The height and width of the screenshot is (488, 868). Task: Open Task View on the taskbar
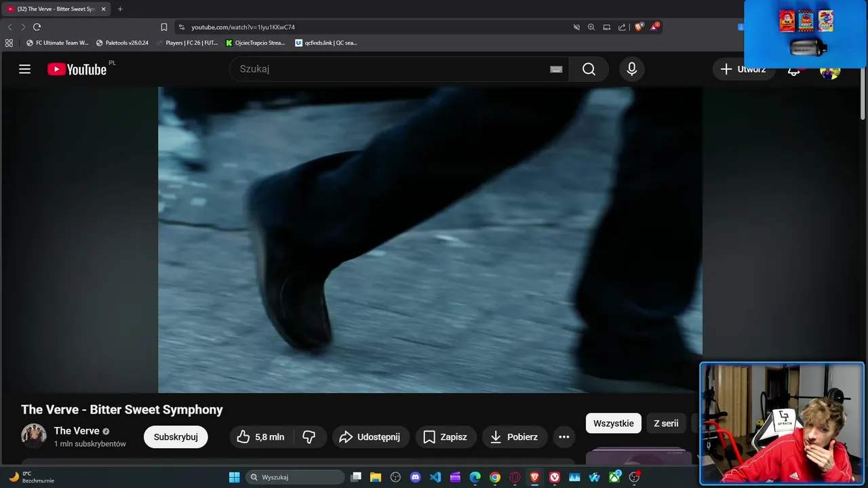coord(356,477)
